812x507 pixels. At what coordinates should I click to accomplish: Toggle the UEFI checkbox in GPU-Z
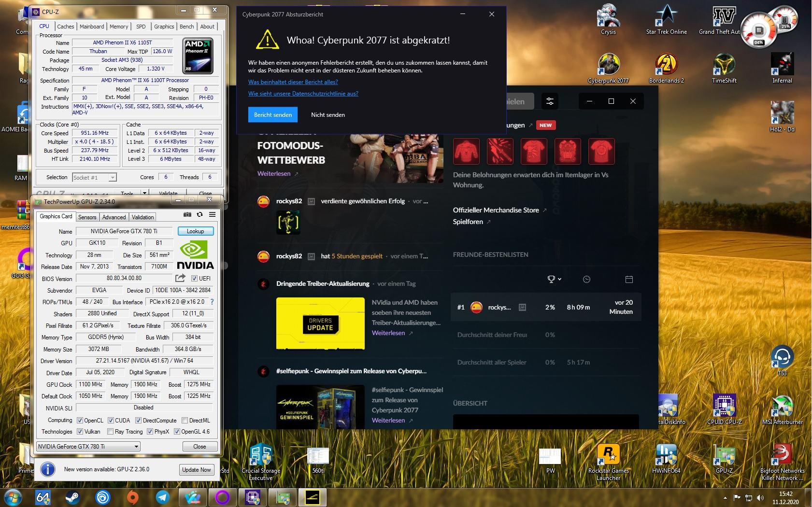tap(194, 279)
